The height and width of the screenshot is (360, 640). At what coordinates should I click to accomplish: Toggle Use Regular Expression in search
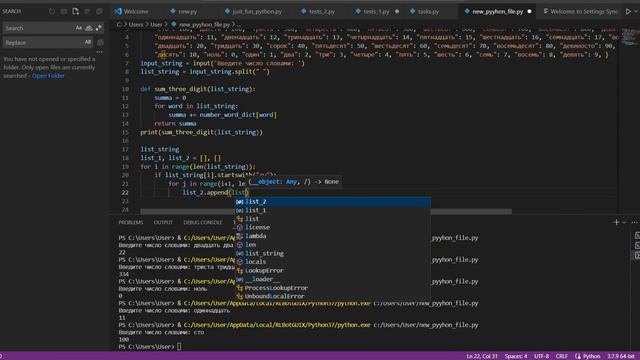98,28
